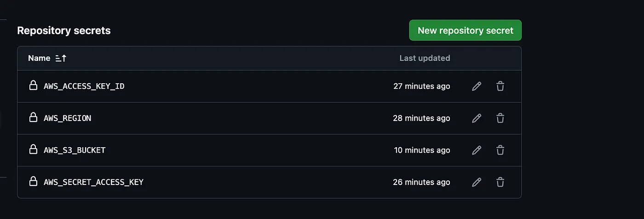The width and height of the screenshot is (644, 219).
Task: Toggle sort order arrow next to Name
Action: click(61, 58)
